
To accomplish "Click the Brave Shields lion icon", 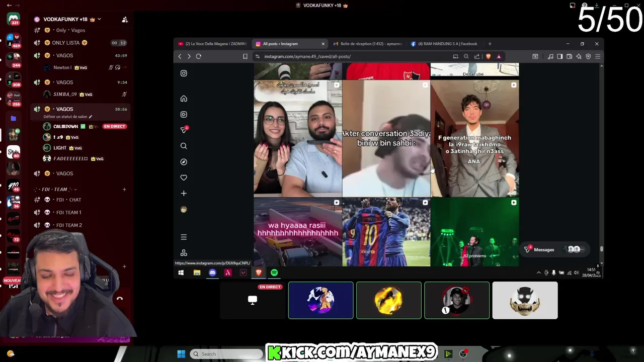I will click(488, 56).
